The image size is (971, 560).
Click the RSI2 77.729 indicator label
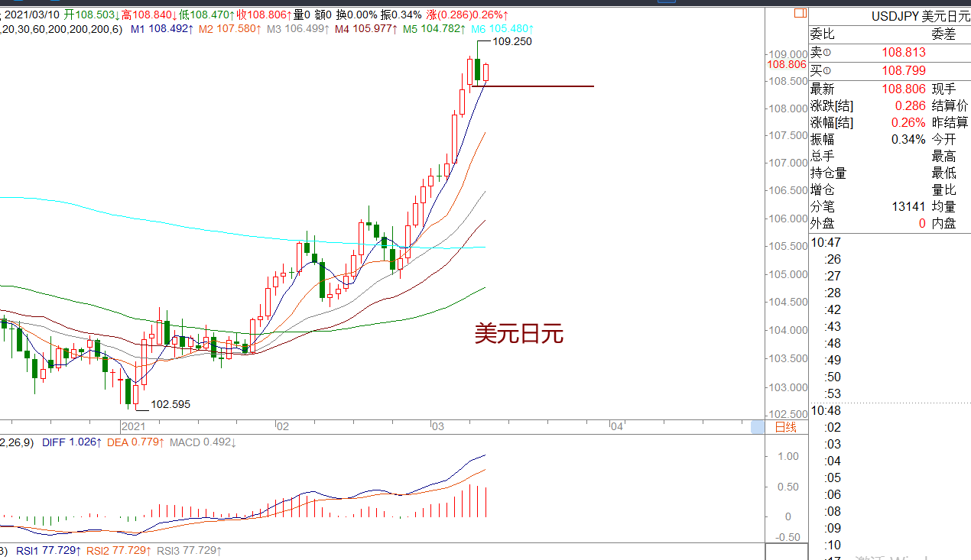(x=119, y=550)
